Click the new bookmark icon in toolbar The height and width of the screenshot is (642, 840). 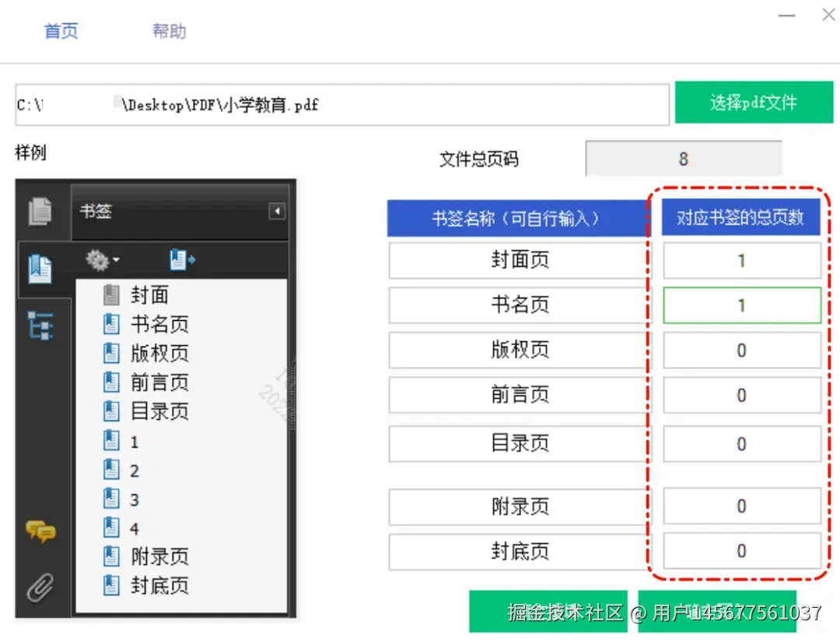tap(180, 260)
